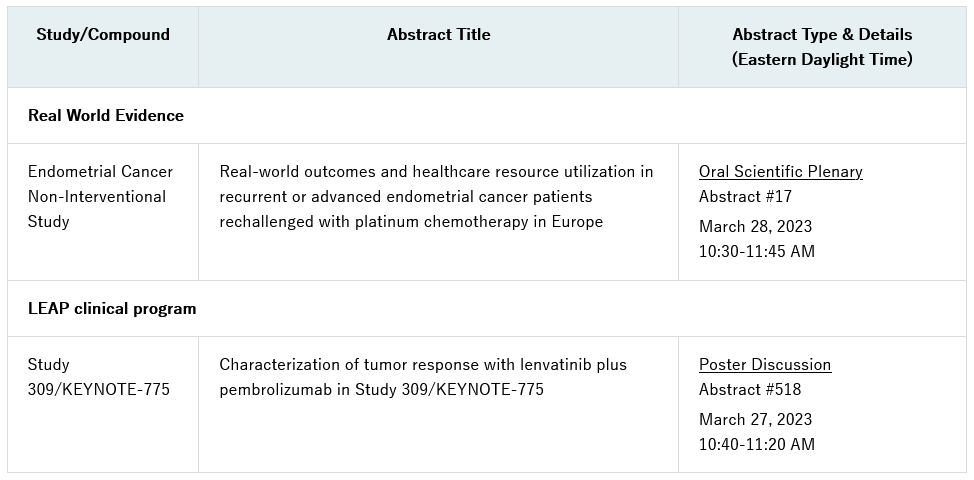Click the Abstract Title column header
This screenshot has height=480, width=974.
[438, 35]
